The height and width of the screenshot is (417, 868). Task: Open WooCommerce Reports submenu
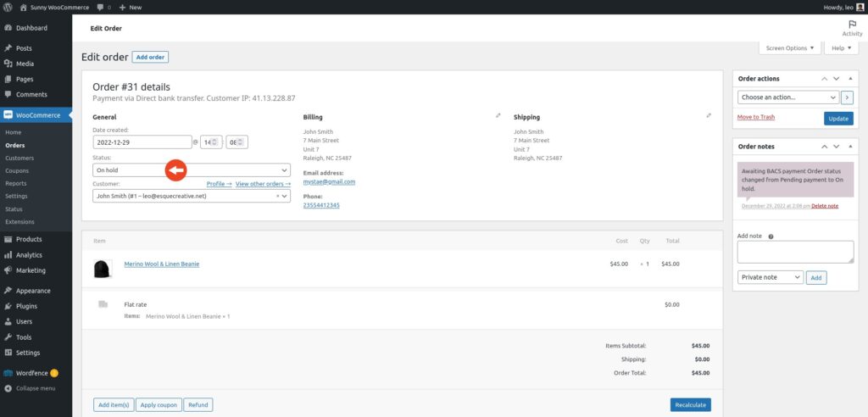coord(16,183)
